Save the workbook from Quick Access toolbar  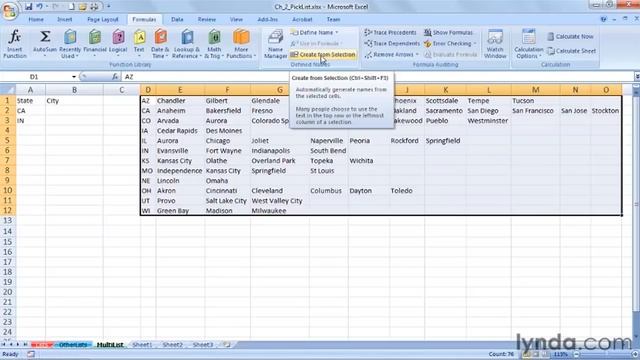(x=29, y=7)
